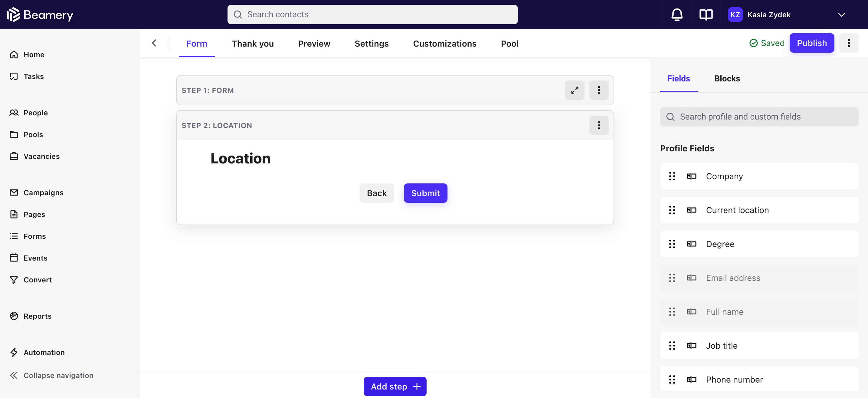
Task: Switch to the Blocks panel tab
Action: click(727, 78)
